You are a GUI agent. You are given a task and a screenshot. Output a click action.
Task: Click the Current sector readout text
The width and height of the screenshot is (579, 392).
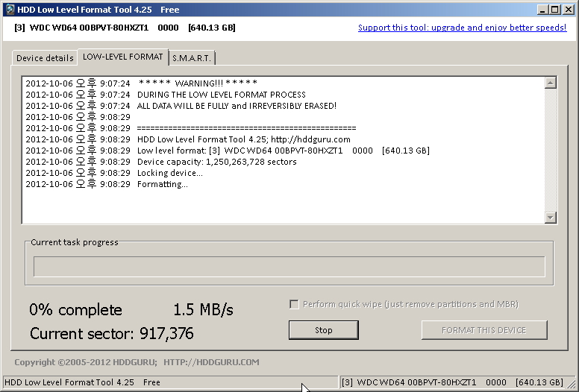point(112,333)
